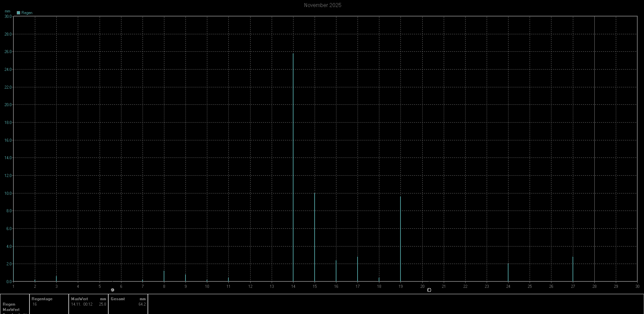
Task: Click the rain bar for day 8
Action: [164, 276]
